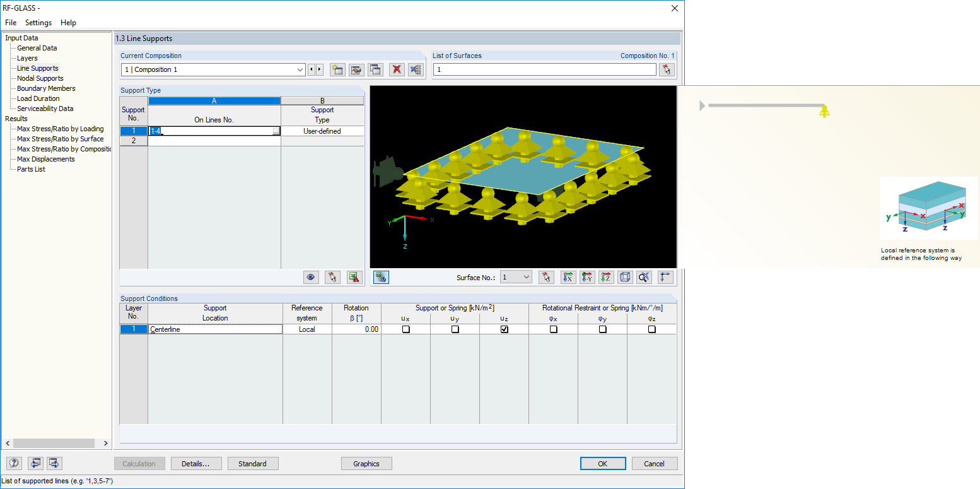
Task: Open help with the question mark icon
Action: (14, 463)
